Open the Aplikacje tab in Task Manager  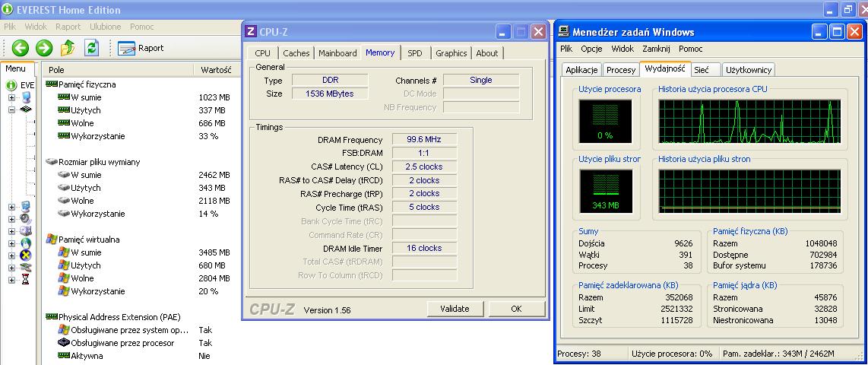pyautogui.click(x=581, y=70)
